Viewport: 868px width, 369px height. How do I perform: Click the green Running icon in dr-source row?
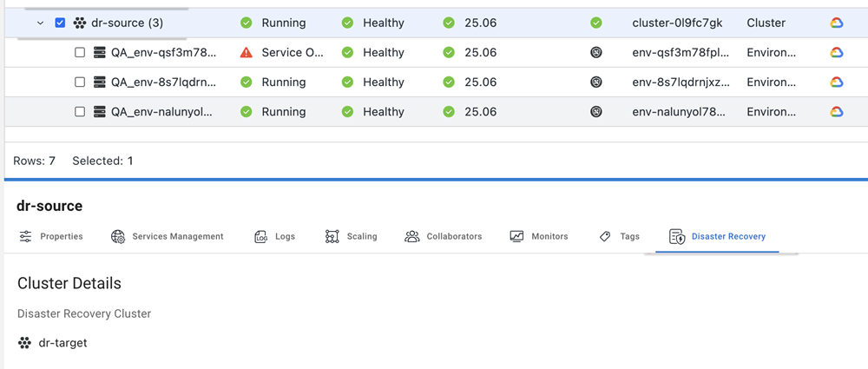click(x=246, y=23)
